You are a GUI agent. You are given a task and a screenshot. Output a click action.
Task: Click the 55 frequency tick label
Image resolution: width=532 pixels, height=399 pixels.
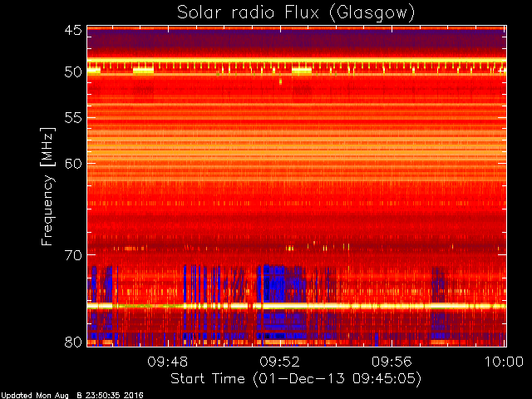pos(73,118)
